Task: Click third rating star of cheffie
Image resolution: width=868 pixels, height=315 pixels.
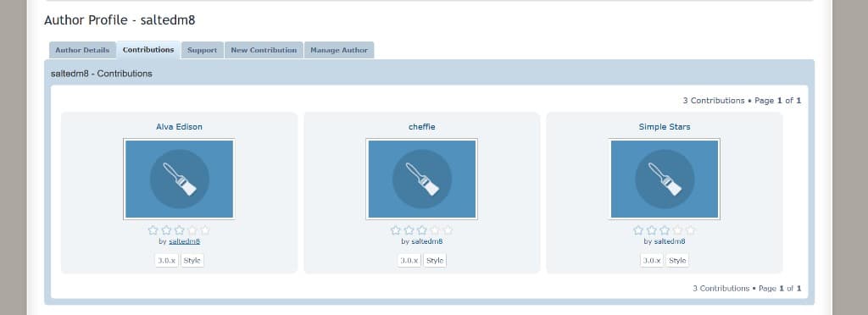Action: [422, 229]
